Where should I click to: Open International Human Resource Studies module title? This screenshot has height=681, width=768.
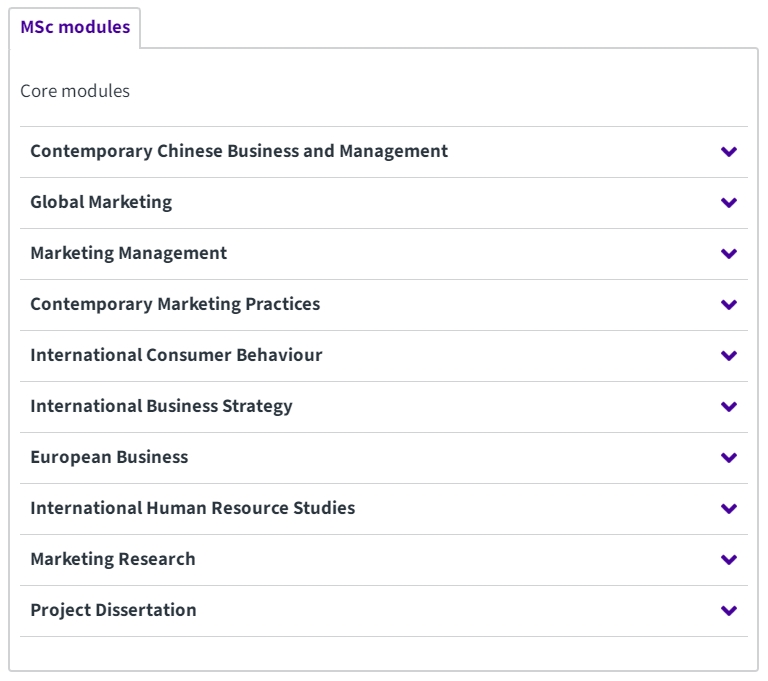click(192, 508)
